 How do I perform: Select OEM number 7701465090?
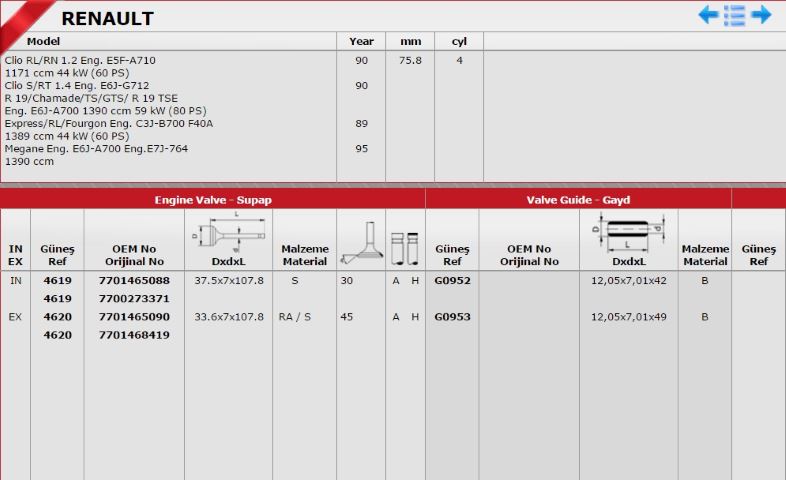[x=134, y=317]
